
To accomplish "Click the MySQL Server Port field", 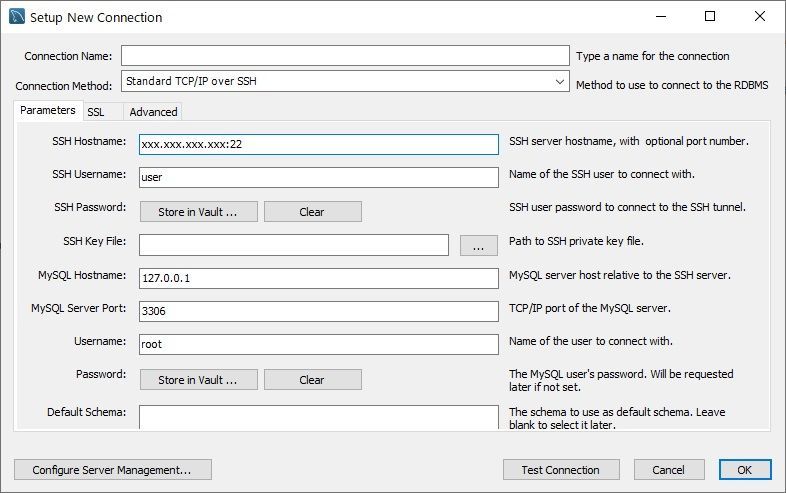I will click(x=319, y=311).
